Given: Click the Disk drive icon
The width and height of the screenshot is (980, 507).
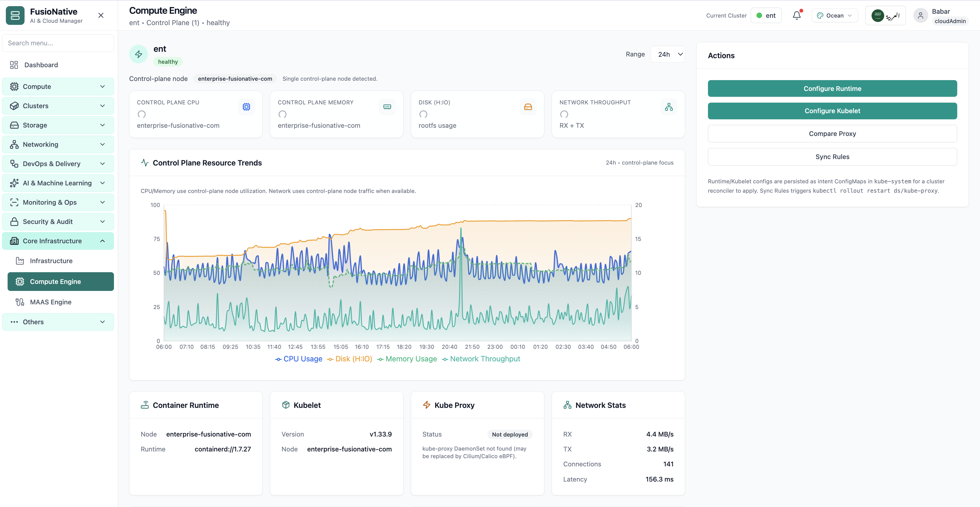Looking at the screenshot, I should point(528,107).
